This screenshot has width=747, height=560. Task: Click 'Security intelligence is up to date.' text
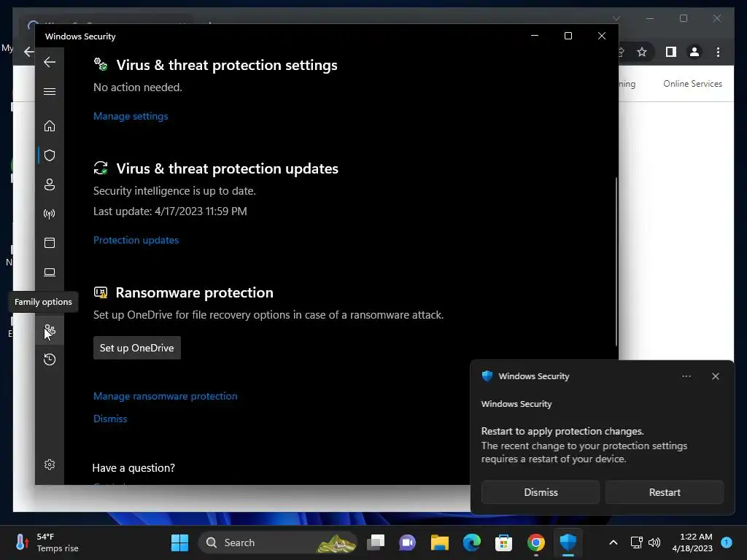(174, 191)
